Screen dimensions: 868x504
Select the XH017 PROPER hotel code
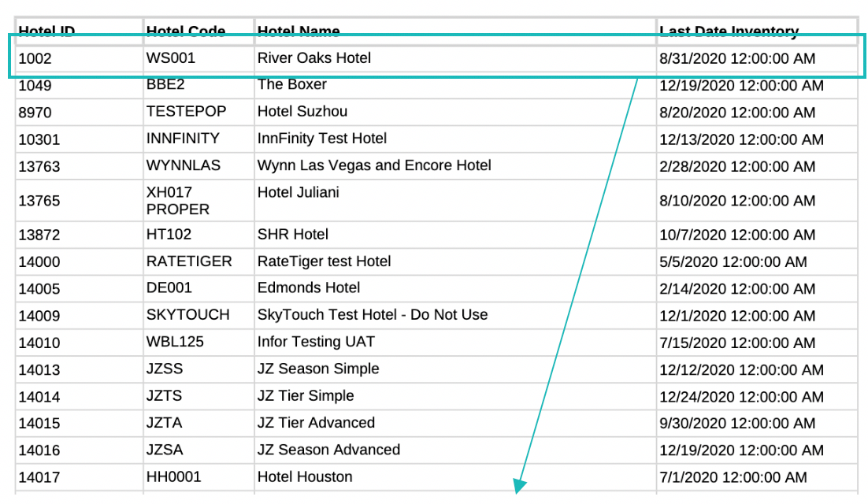click(178, 201)
